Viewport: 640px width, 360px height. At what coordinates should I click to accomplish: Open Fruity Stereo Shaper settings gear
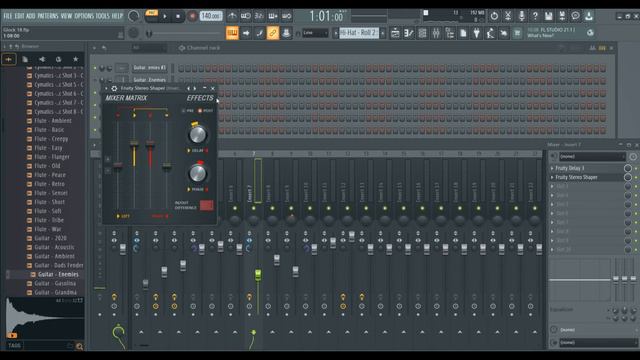[x=114, y=88]
